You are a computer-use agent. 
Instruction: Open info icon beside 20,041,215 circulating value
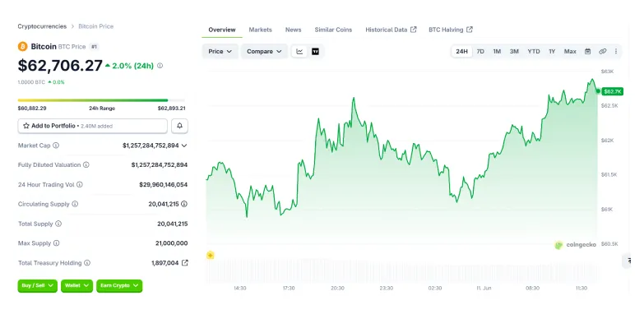click(x=184, y=204)
